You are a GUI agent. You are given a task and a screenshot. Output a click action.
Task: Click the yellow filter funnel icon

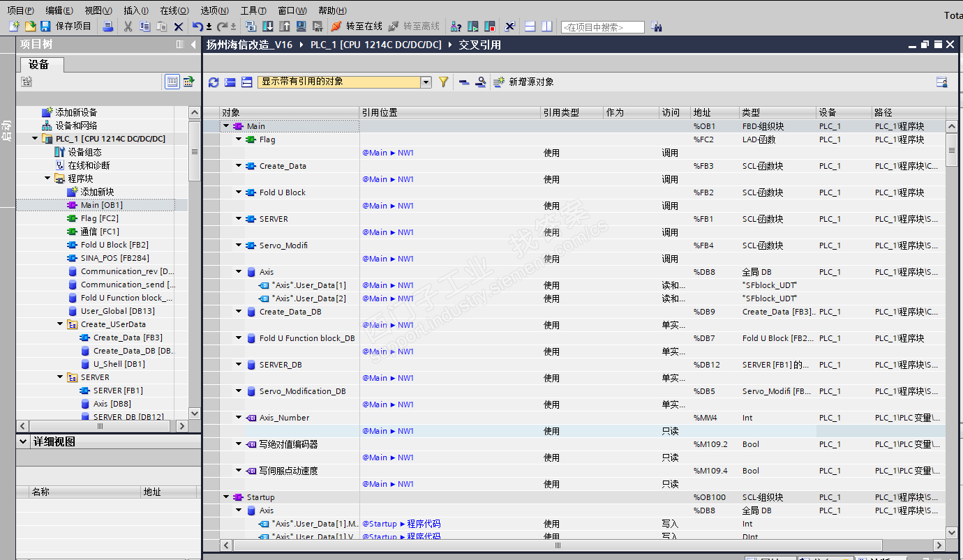click(443, 82)
